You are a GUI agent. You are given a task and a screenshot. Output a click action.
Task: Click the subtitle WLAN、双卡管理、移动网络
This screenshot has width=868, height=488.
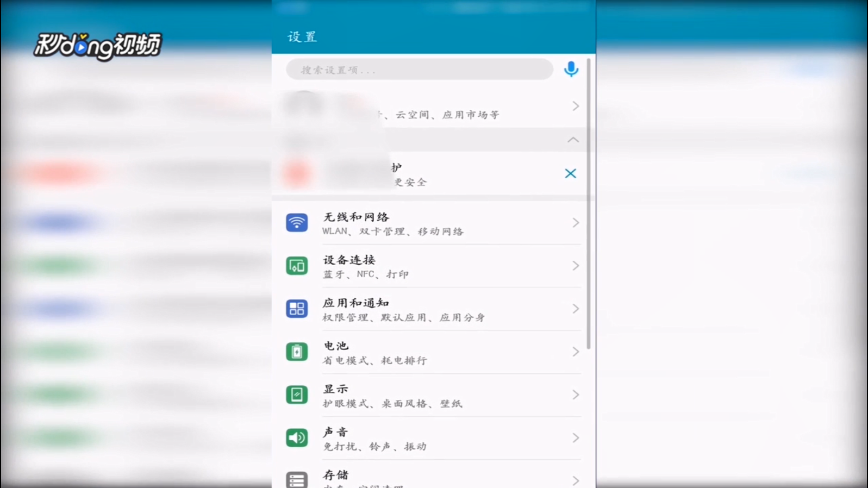(392, 232)
